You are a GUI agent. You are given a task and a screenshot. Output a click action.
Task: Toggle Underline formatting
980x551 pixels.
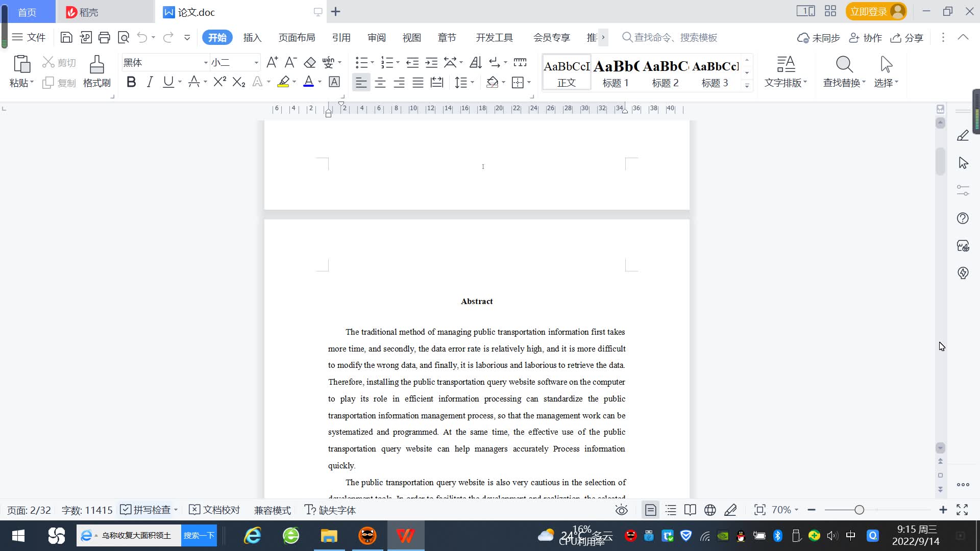(x=168, y=82)
